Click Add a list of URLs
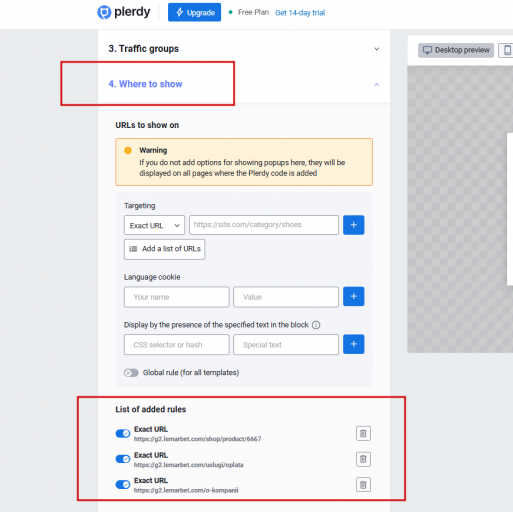 (x=164, y=249)
